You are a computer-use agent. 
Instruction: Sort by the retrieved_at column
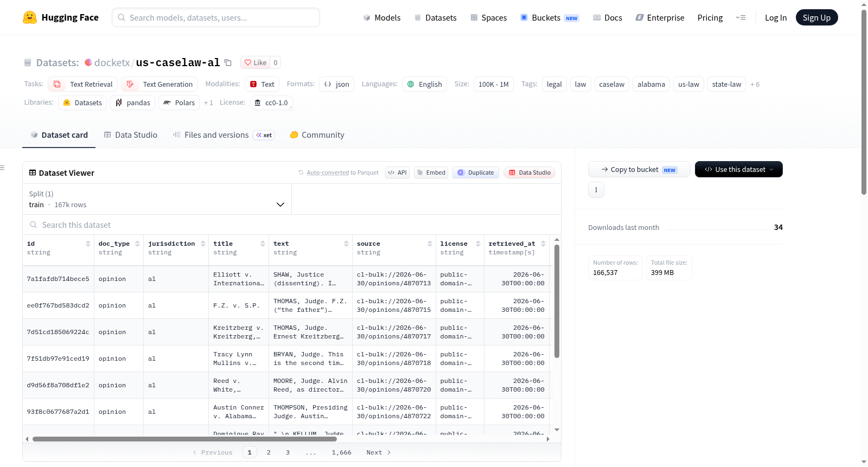pyautogui.click(x=543, y=244)
